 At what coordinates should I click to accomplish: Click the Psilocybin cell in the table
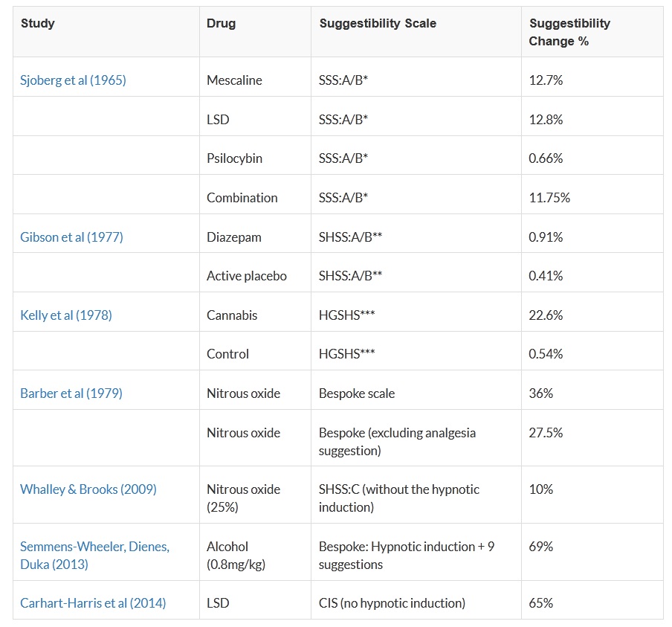tap(234, 158)
